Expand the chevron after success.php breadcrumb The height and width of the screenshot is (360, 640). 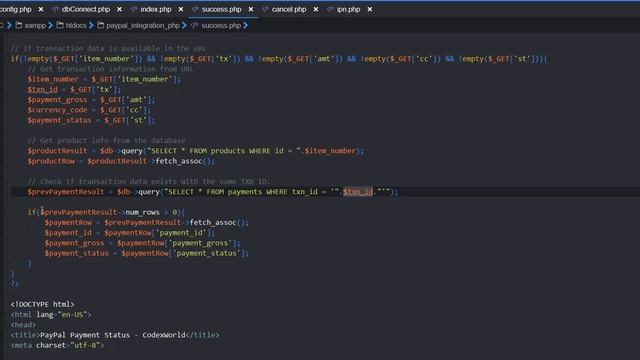(245, 25)
